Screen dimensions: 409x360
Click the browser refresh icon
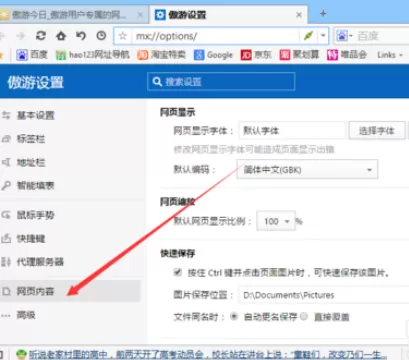41,36
